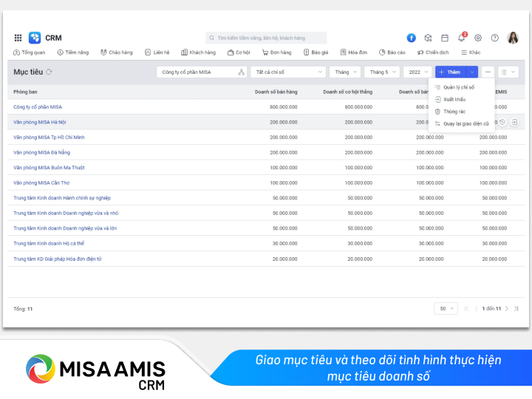Open the Tổng quan tab
532x399 pixels.
29,52
